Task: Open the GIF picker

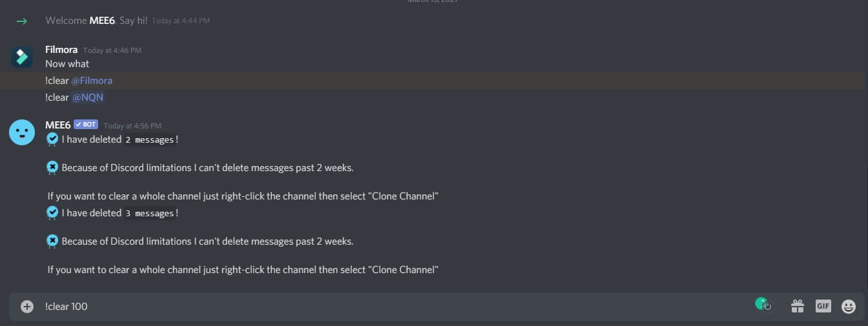Action: pos(823,307)
